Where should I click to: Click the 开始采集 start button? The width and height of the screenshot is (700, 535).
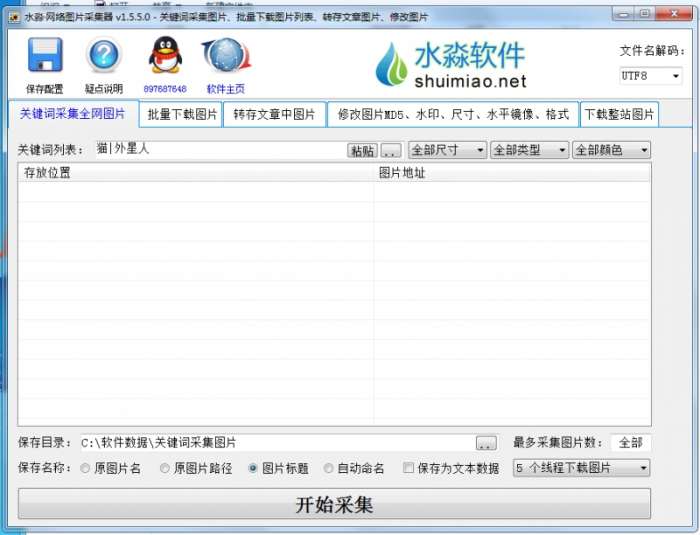(334, 505)
